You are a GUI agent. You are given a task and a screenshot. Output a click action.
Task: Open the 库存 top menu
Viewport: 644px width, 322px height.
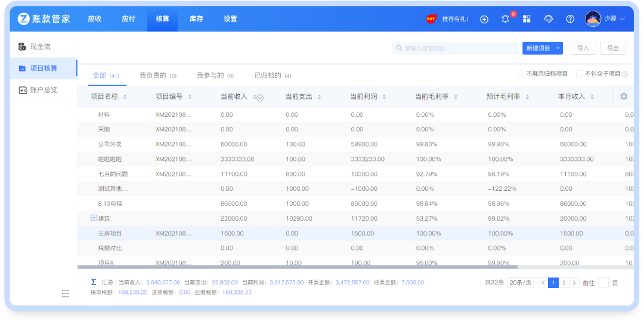(196, 19)
